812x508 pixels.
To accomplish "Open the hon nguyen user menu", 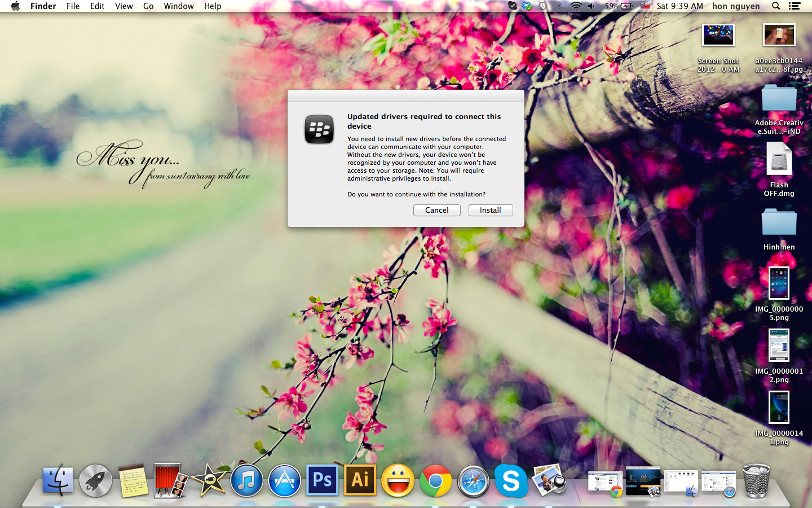I will click(x=736, y=6).
